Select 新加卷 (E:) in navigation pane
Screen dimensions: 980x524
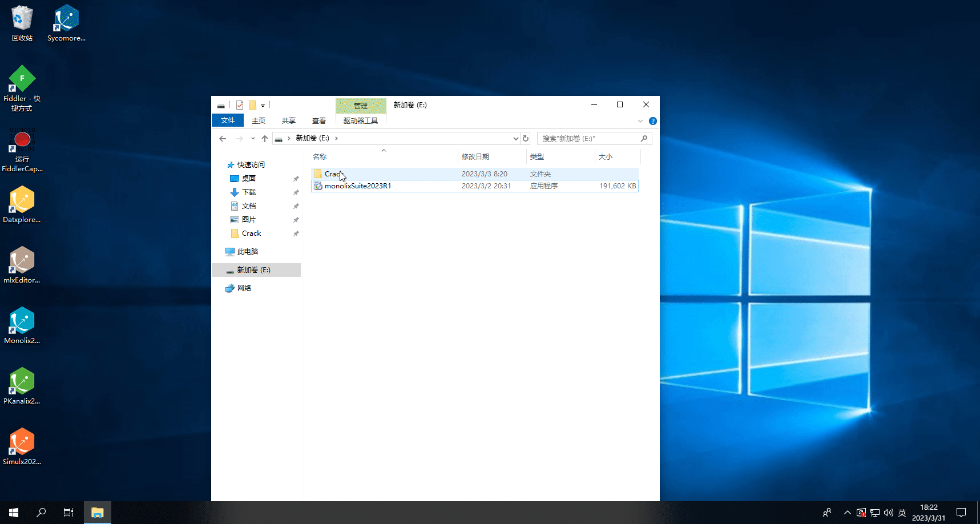click(x=256, y=270)
